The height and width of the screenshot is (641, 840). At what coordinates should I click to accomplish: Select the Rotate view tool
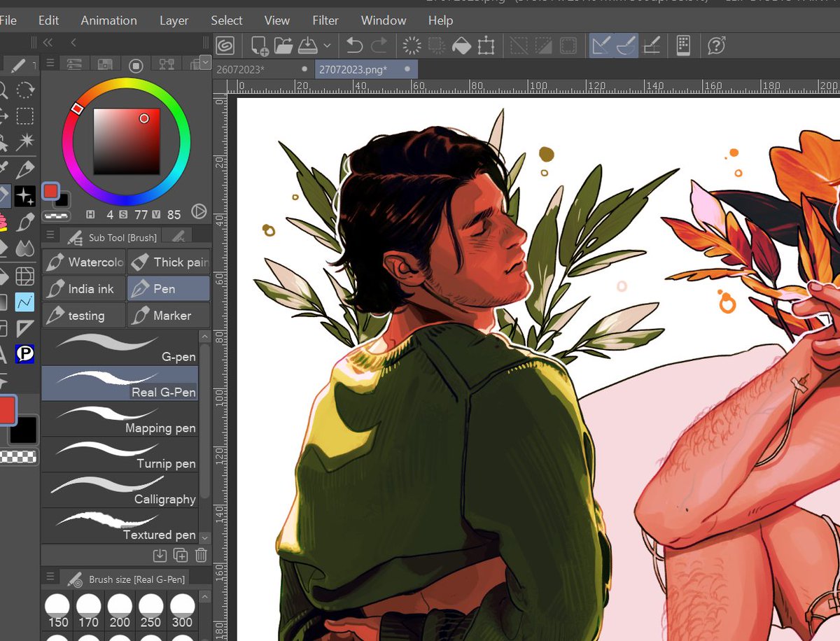tap(25, 90)
